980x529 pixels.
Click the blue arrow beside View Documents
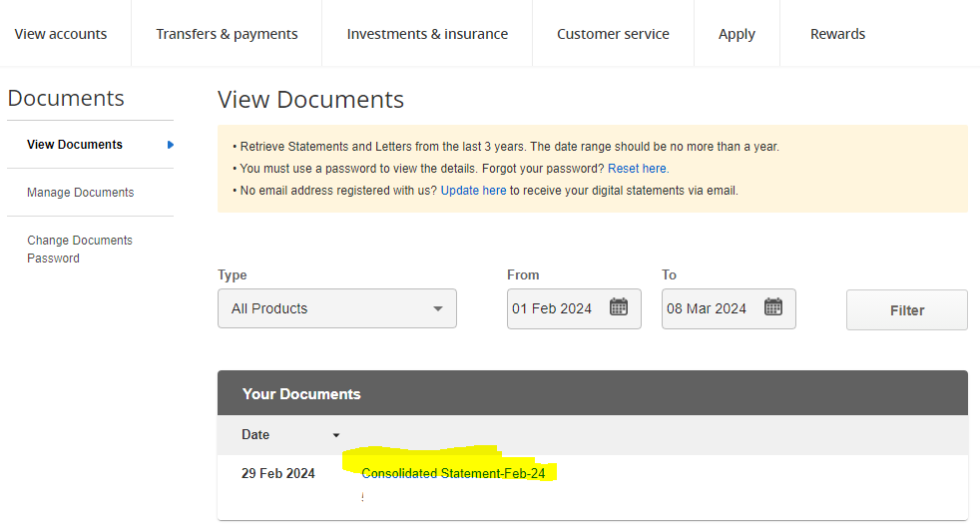coord(170,145)
